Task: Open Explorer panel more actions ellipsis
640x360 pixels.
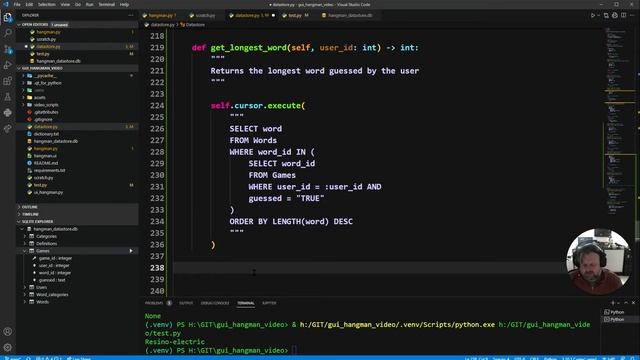Action: coord(131,15)
